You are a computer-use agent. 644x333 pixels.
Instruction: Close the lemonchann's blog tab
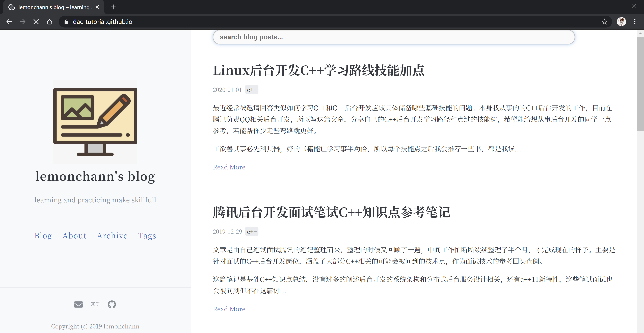click(x=97, y=7)
